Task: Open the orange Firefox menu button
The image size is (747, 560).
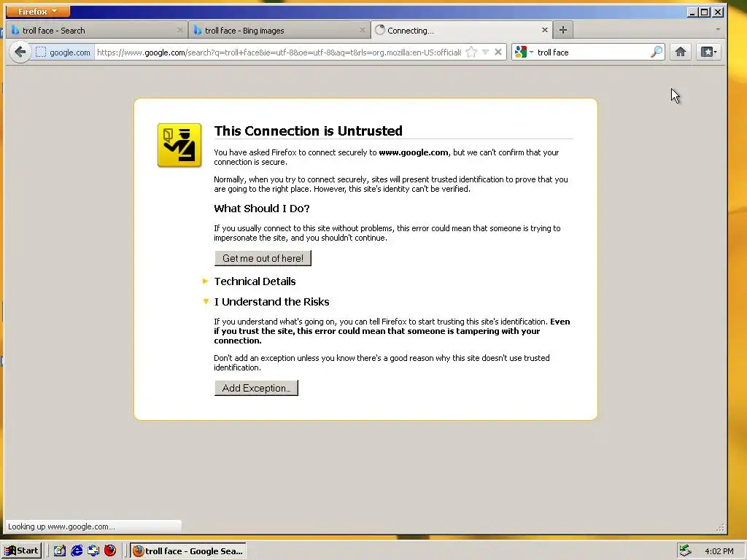Action: click(x=38, y=11)
